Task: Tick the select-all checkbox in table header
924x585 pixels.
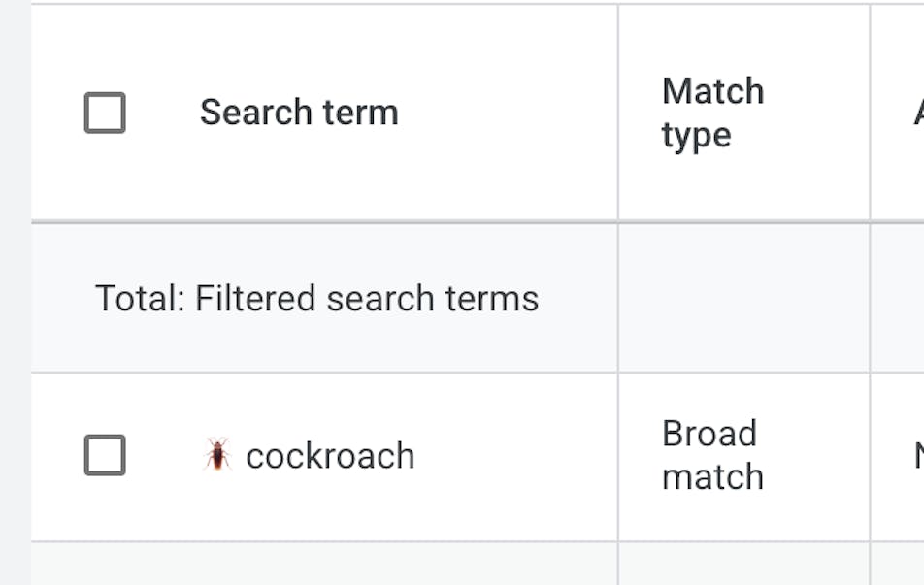Action: [105, 113]
